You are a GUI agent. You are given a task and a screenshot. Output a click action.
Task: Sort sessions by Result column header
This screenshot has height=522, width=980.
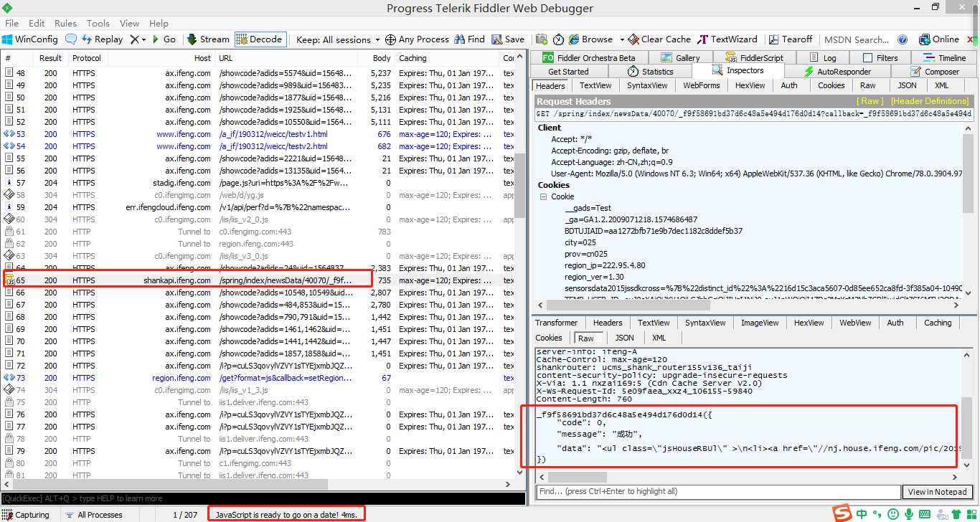tap(50, 58)
